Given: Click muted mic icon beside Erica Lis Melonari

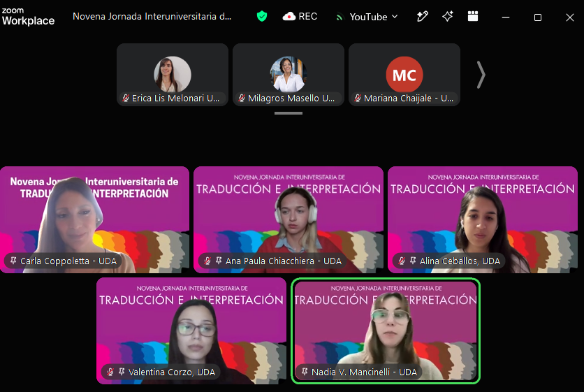Looking at the screenshot, I should coord(126,98).
